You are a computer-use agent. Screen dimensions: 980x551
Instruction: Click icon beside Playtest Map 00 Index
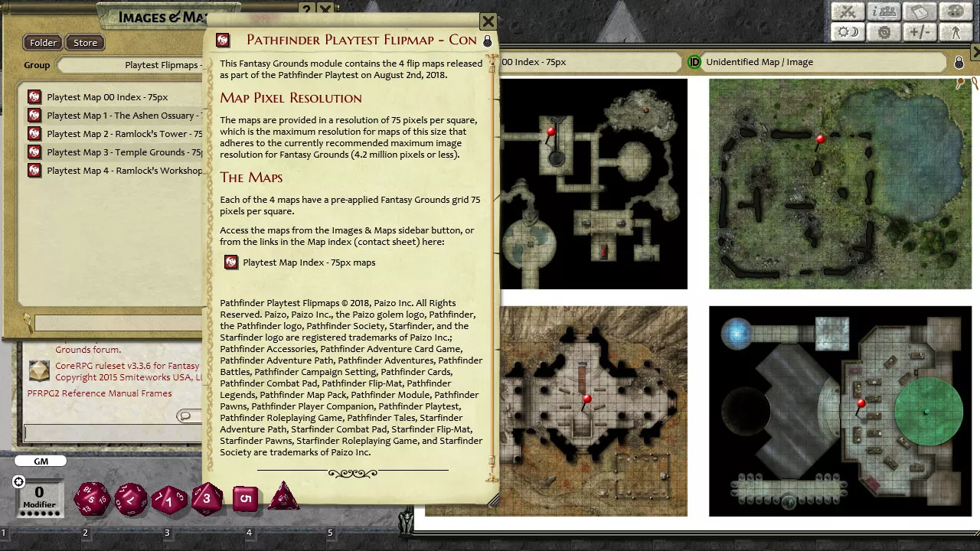point(34,97)
